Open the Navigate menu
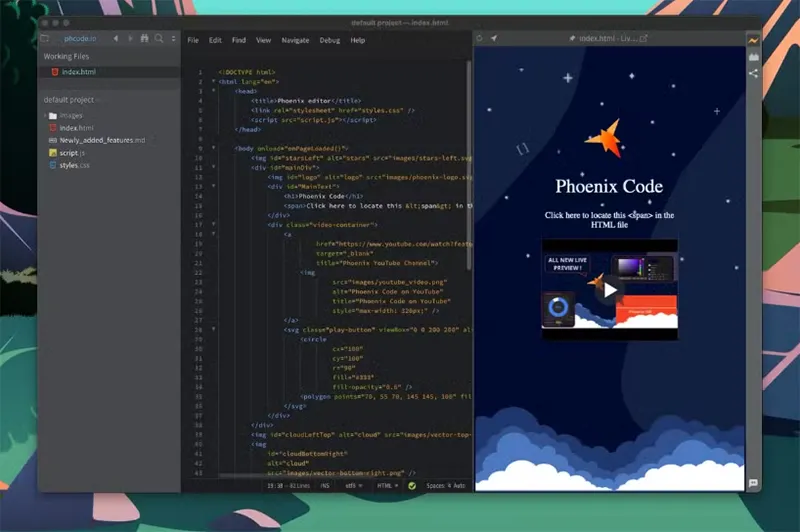This screenshot has width=800, height=532. tap(295, 40)
